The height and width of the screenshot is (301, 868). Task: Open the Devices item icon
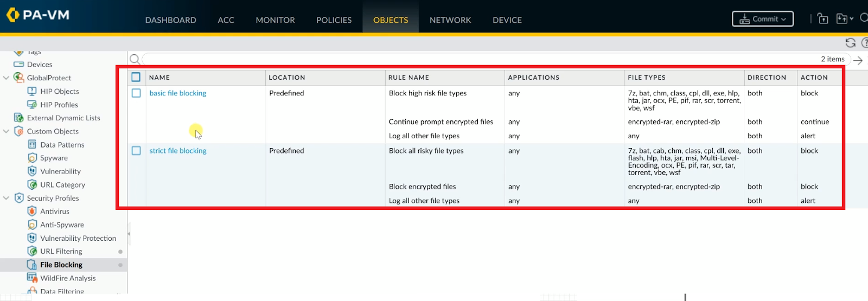click(x=18, y=65)
